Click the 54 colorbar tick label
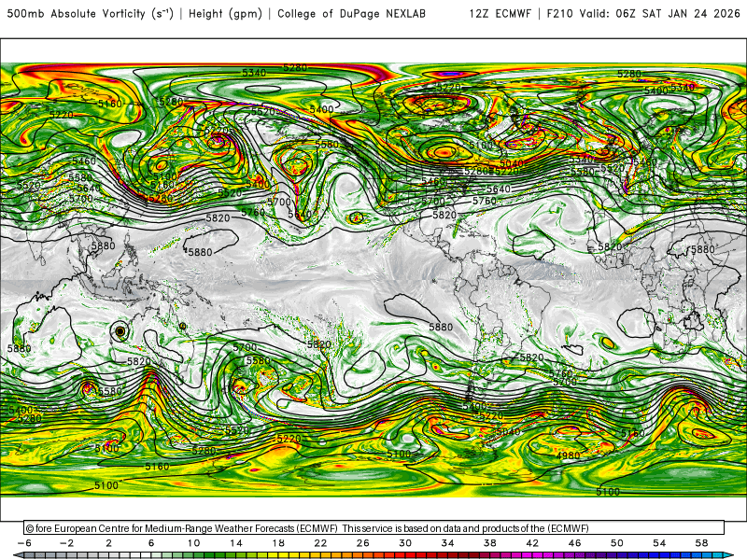747x560 pixels. click(x=659, y=543)
